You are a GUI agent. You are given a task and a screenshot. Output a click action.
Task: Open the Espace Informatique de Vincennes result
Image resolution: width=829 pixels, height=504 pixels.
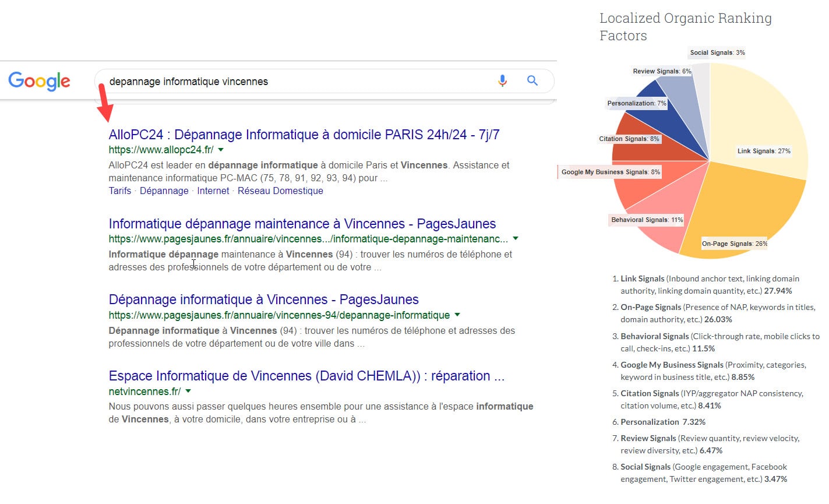tap(306, 376)
